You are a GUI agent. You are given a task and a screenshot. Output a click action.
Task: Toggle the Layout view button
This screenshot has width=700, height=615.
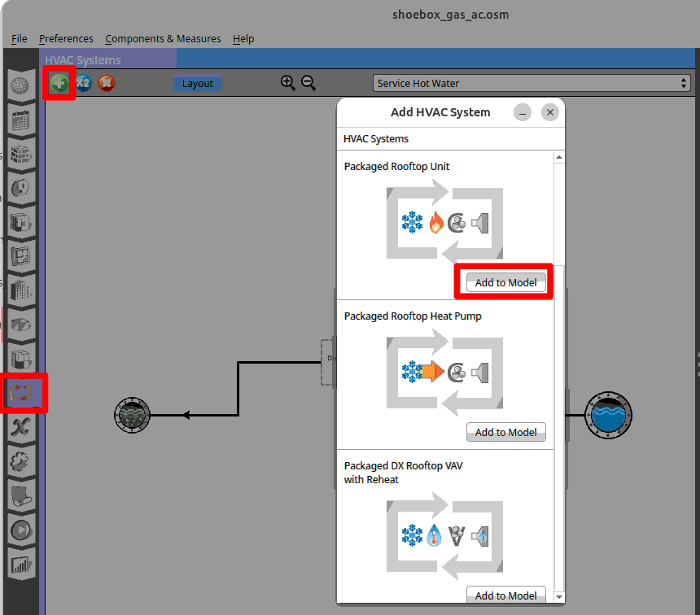pos(197,84)
